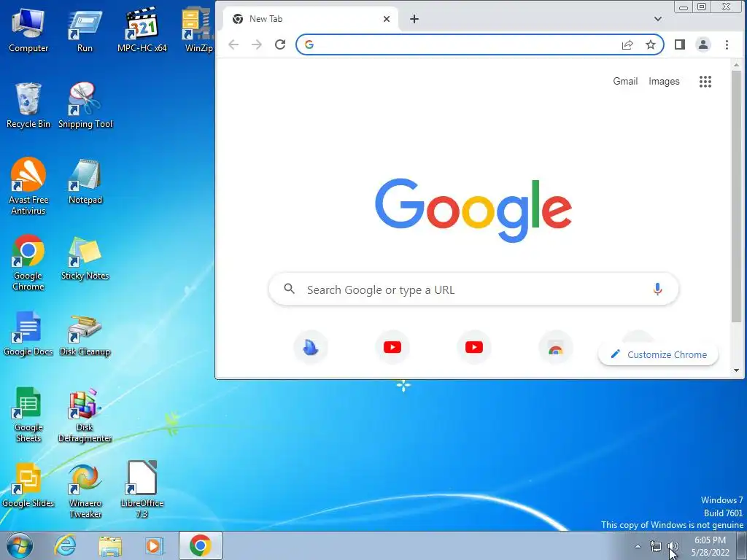Open the Chrome profile avatar menu

click(x=703, y=44)
